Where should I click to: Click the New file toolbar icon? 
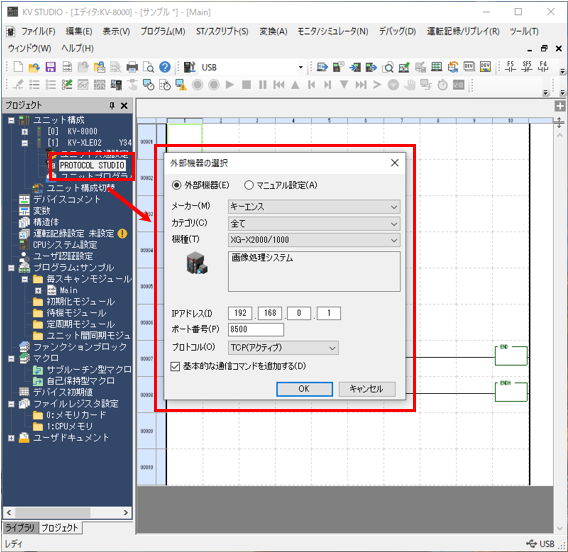pyautogui.click(x=18, y=67)
